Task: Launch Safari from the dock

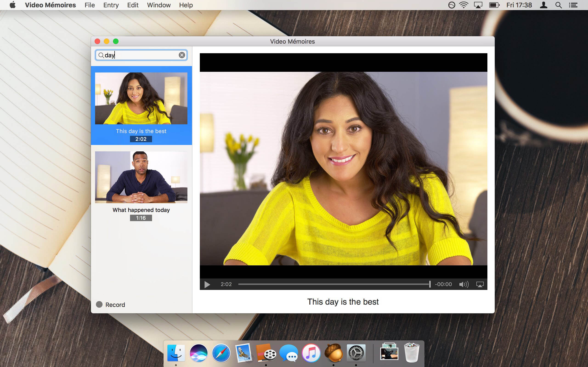Action: pos(221,353)
